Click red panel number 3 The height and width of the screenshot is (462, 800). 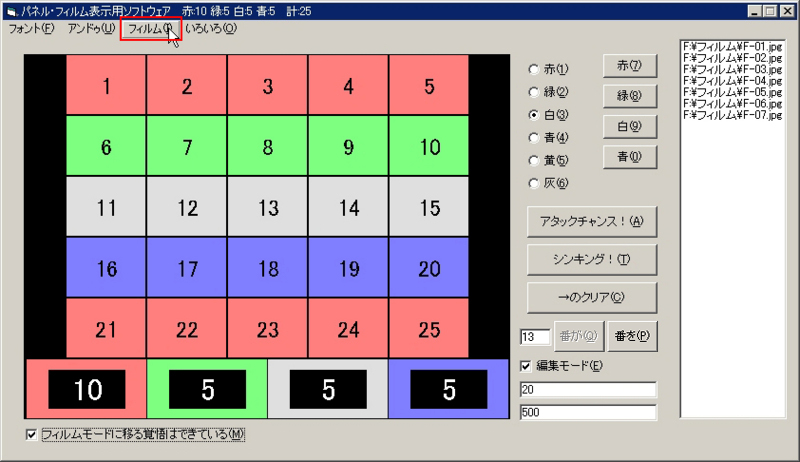(268, 85)
